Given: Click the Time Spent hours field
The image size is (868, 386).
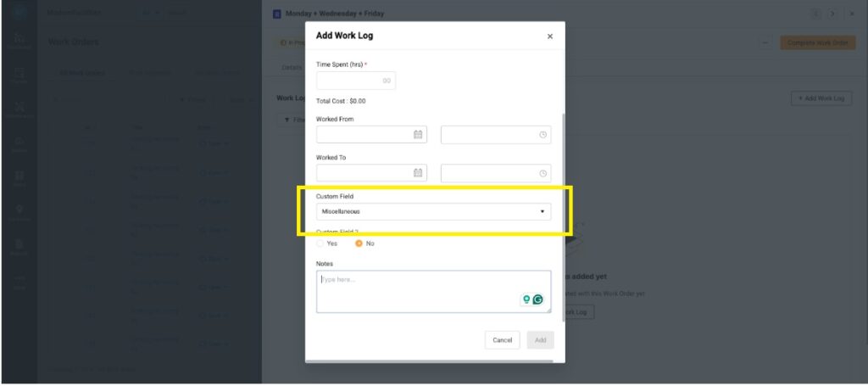Looking at the screenshot, I should coord(356,81).
